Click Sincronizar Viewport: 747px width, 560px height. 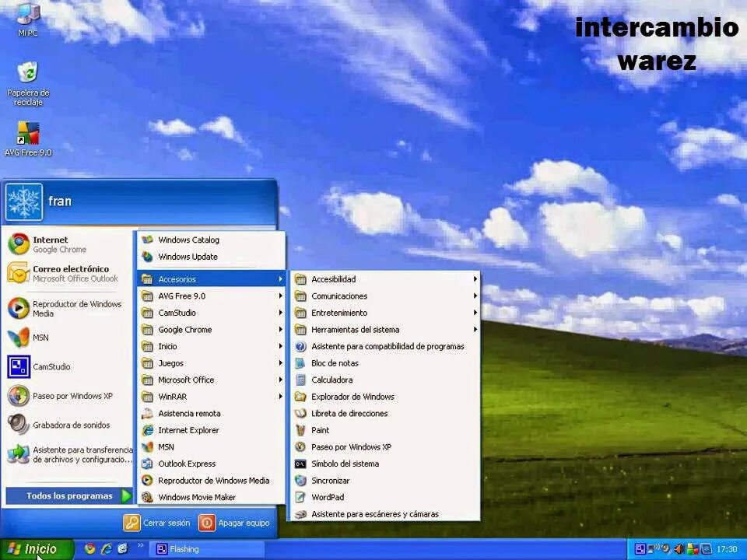point(385,481)
